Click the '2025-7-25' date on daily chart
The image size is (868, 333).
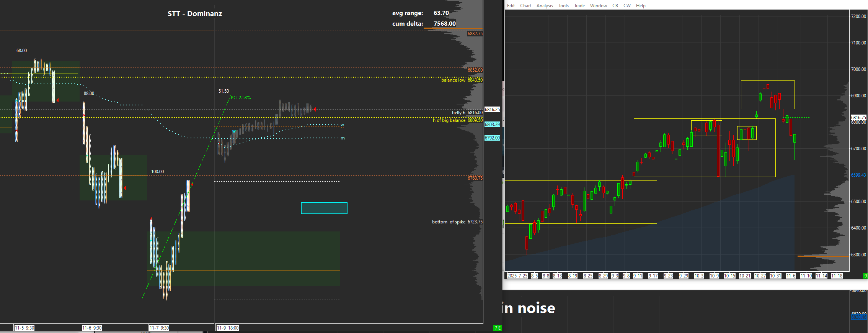[x=517, y=276]
